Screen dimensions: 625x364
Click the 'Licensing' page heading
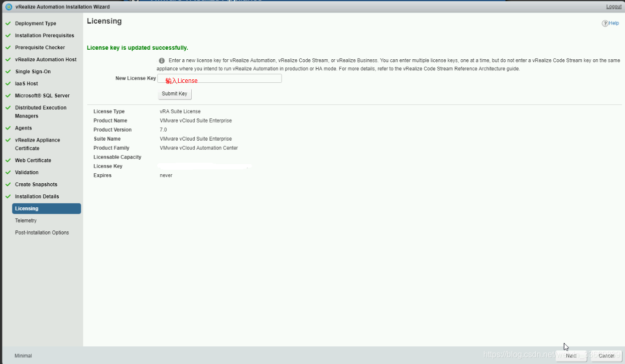[x=104, y=22]
